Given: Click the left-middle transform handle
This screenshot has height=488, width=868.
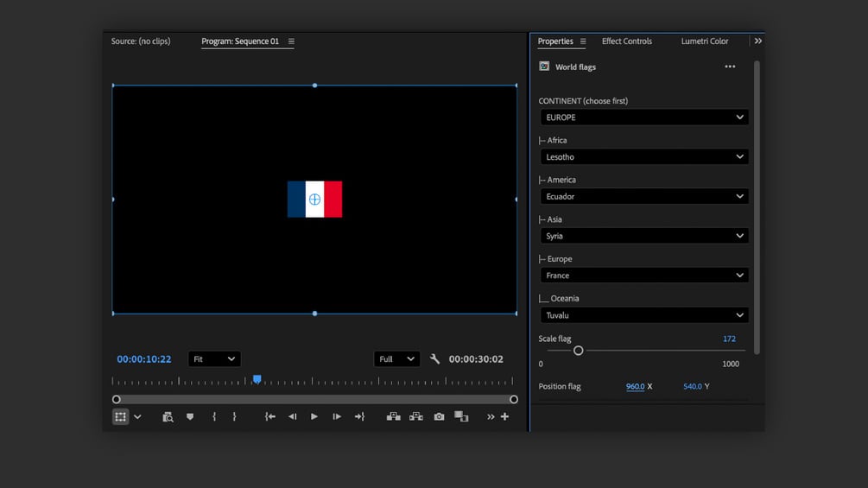Looking at the screenshot, I should (113, 200).
